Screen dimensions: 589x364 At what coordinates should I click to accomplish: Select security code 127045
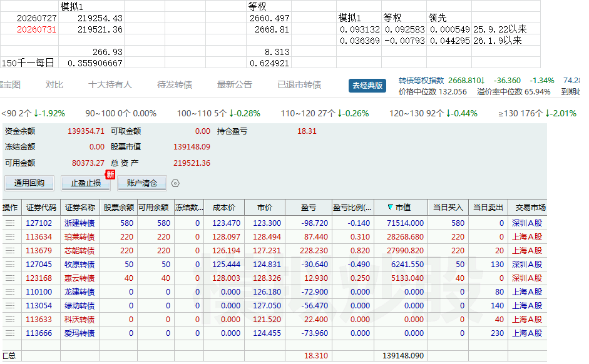(39, 265)
